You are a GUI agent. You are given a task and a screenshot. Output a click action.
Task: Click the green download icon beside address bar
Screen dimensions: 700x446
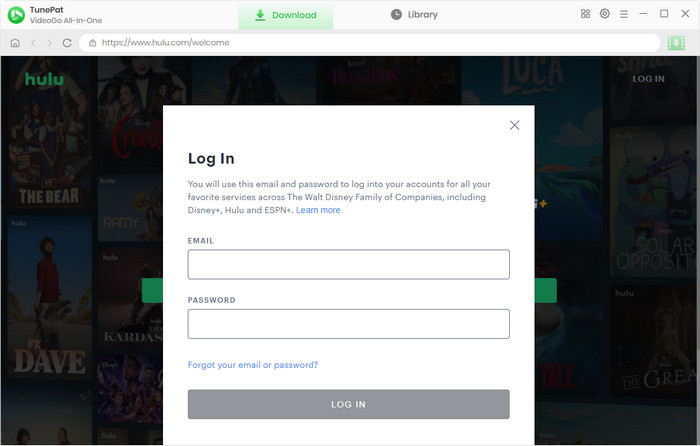coord(677,43)
